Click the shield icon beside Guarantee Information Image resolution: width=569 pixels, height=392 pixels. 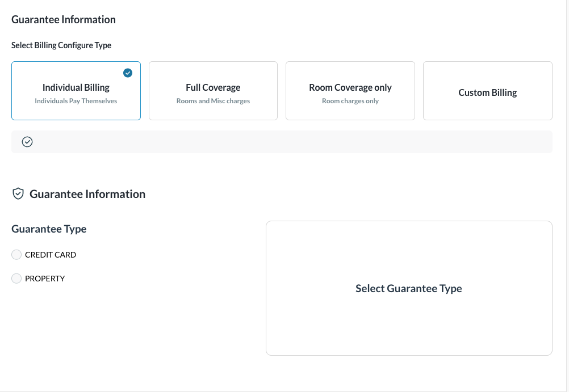(18, 194)
